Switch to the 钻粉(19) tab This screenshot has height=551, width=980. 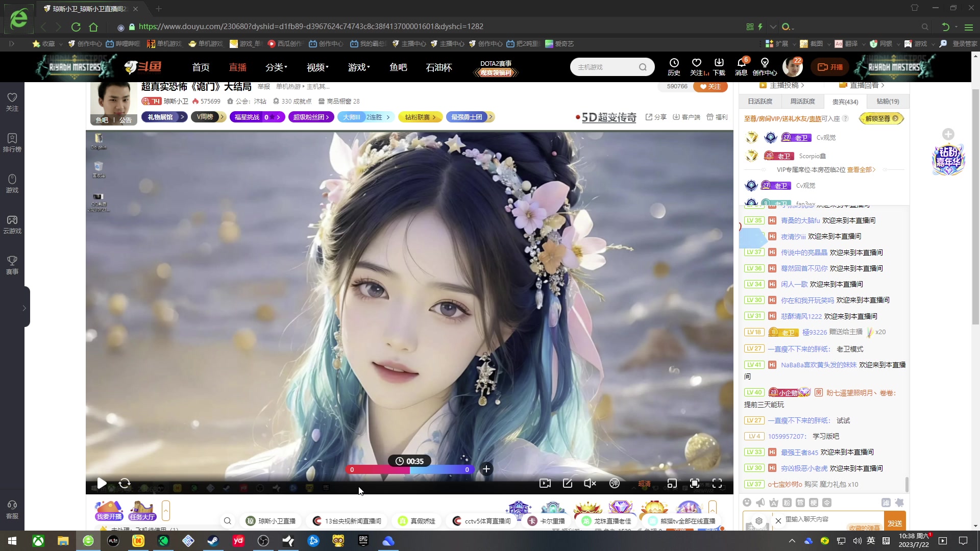point(888,102)
